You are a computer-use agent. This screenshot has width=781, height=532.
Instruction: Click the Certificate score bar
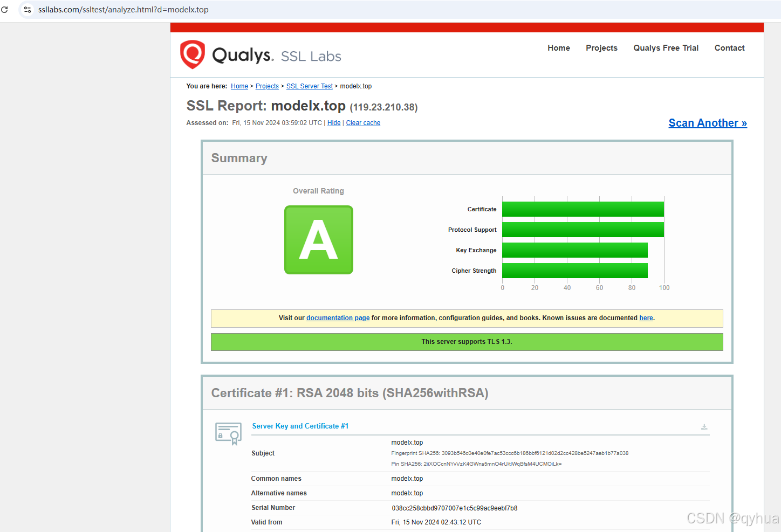[x=583, y=209]
